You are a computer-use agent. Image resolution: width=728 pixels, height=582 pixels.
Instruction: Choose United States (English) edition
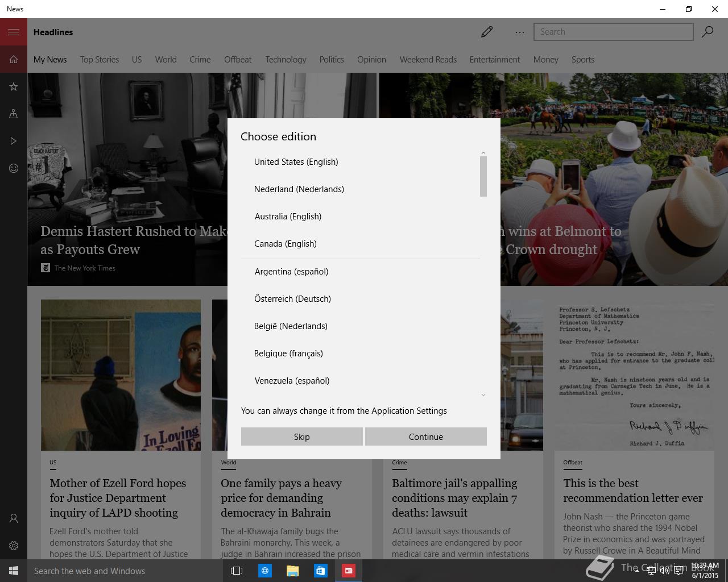361,162
